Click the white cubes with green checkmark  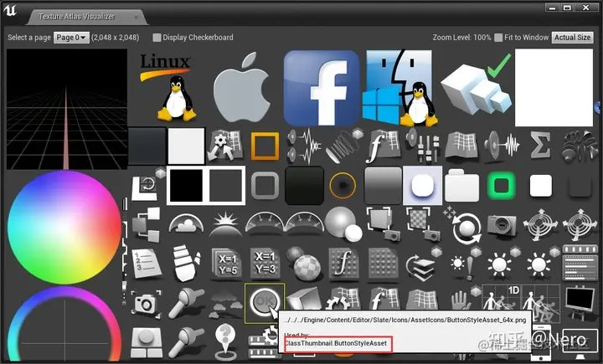(476, 86)
